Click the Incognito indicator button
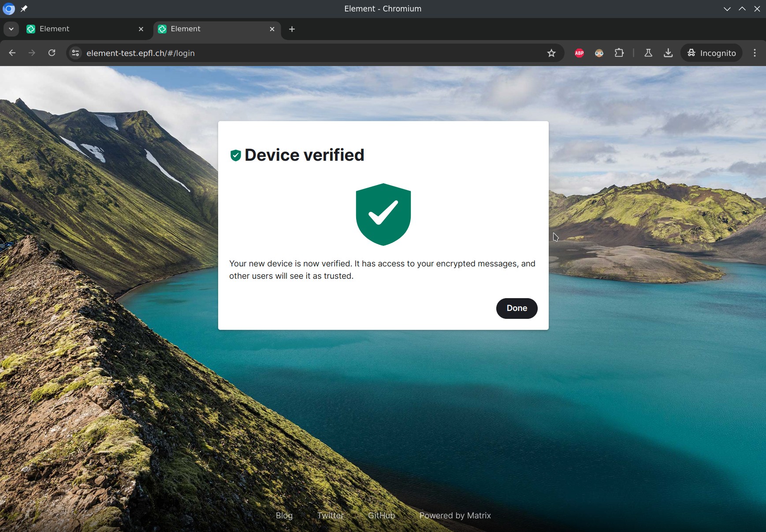The height and width of the screenshot is (532, 766). [711, 53]
